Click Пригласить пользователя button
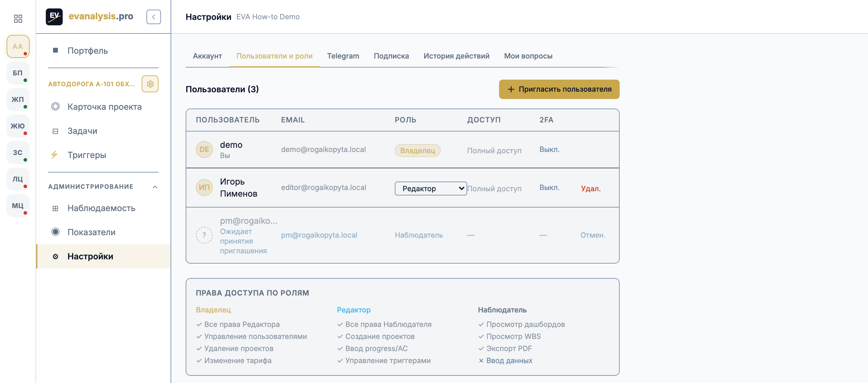 coord(559,89)
